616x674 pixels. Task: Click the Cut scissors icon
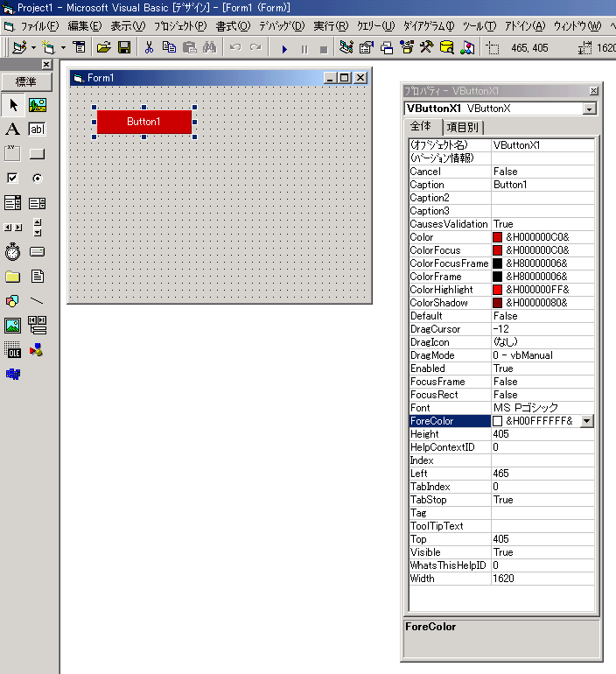click(149, 47)
